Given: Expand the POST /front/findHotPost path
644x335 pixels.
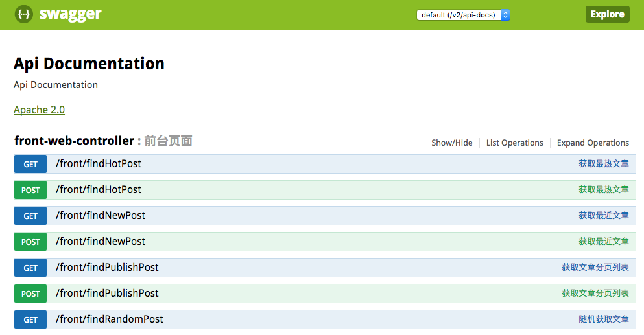Looking at the screenshot, I should [x=98, y=190].
